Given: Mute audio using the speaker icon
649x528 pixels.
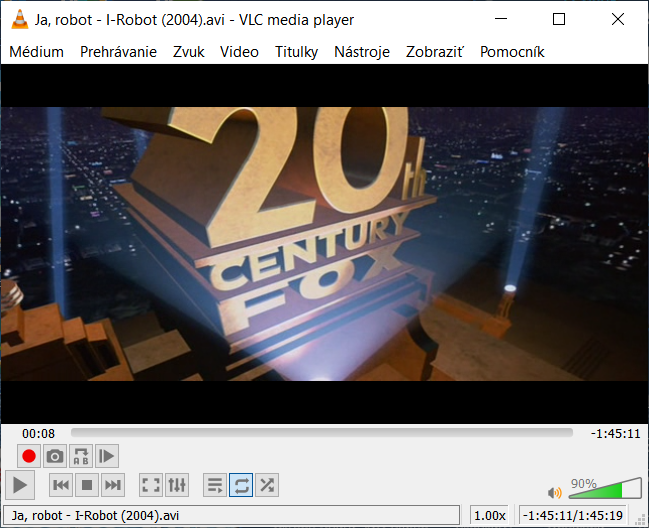Looking at the screenshot, I should point(555,492).
